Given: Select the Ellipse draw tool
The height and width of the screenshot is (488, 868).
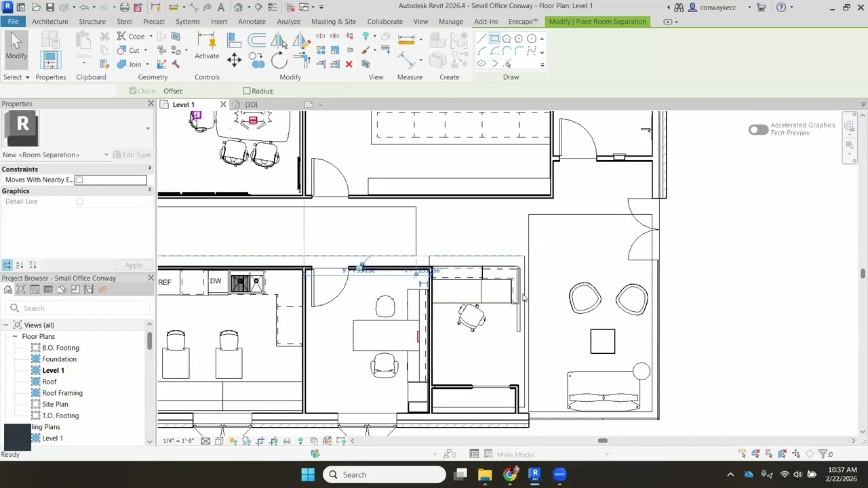Looking at the screenshot, I should click(x=481, y=64).
